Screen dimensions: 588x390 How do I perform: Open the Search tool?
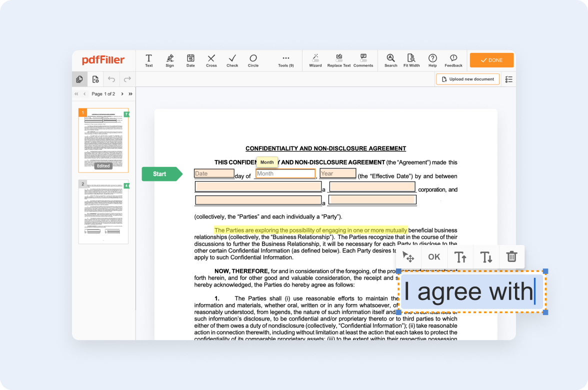point(390,60)
